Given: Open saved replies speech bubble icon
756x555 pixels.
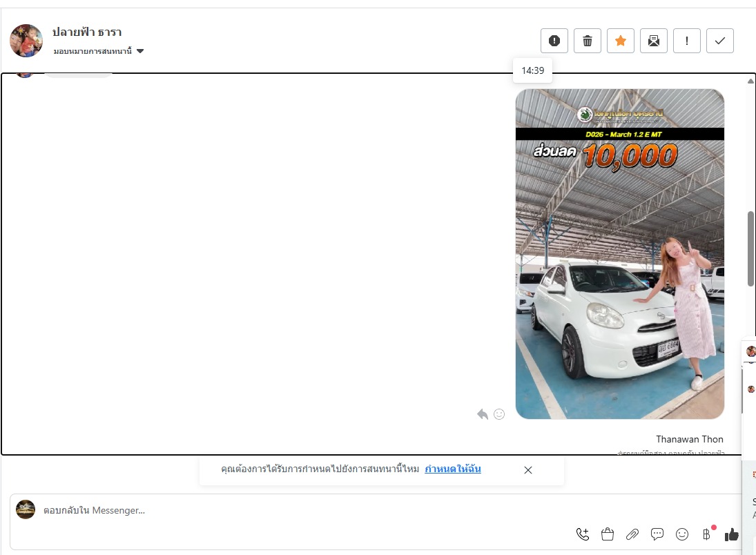Looking at the screenshot, I should coord(657,534).
